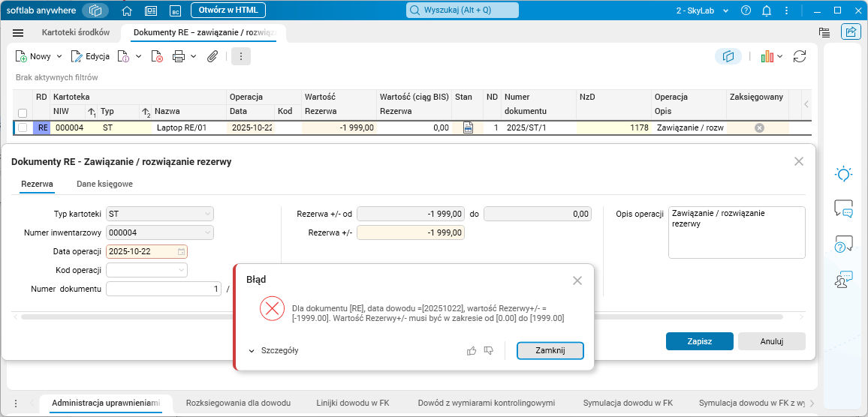868x417 pixels.
Task: Open attachments via the paperclip icon
Action: point(212,55)
